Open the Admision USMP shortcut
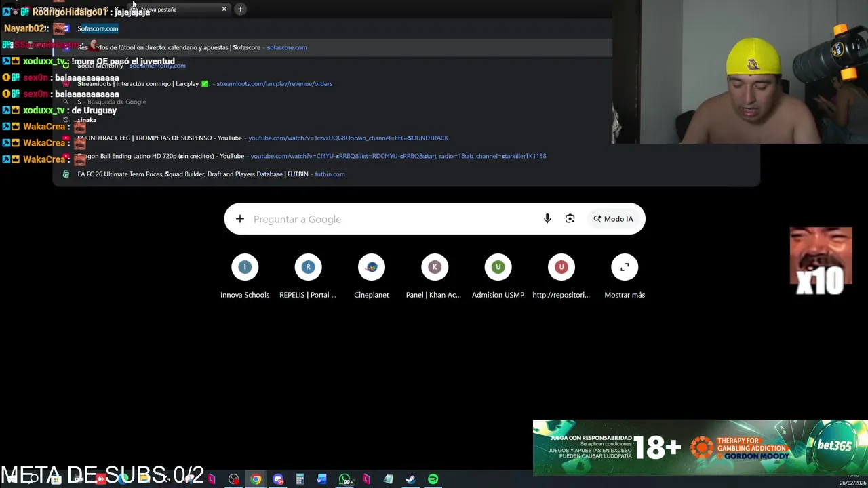 [498, 277]
